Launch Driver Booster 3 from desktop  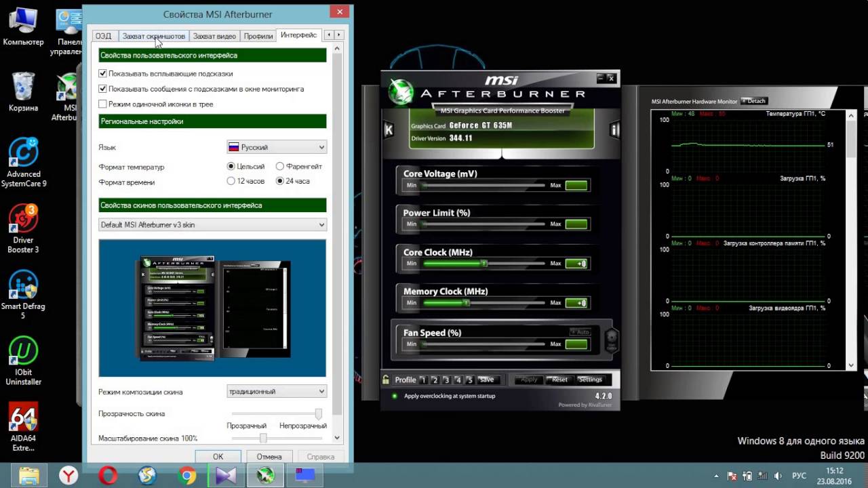24,229
